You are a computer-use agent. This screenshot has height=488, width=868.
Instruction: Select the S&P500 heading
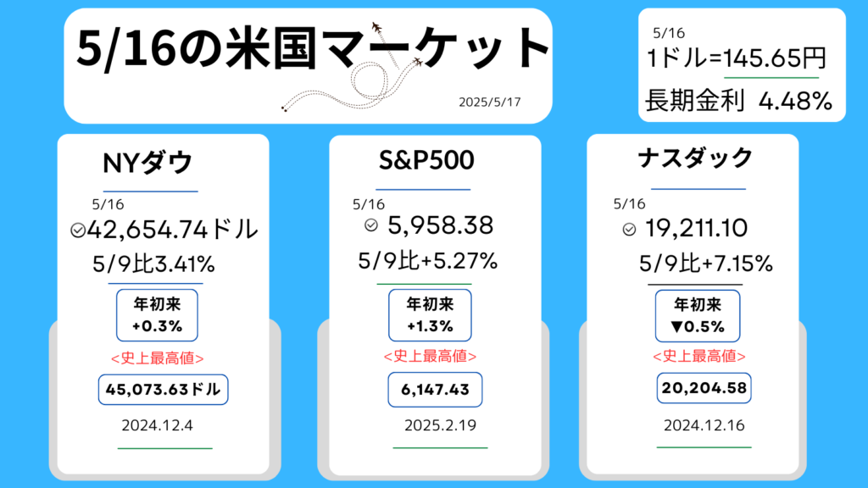click(426, 160)
